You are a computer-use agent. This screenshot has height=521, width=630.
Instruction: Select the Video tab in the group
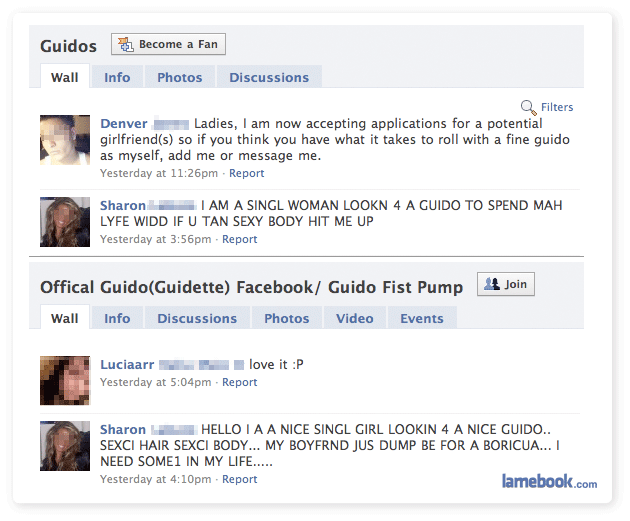pos(355,318)
